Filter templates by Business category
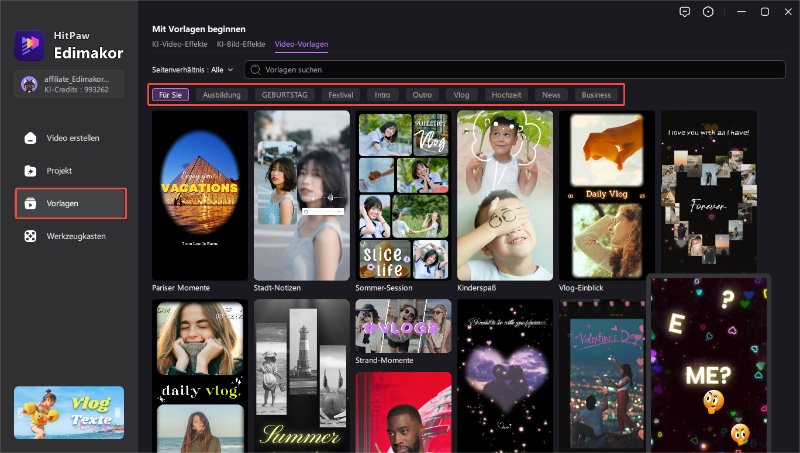This screenshot has width=800, height=453. click(596, 94)
